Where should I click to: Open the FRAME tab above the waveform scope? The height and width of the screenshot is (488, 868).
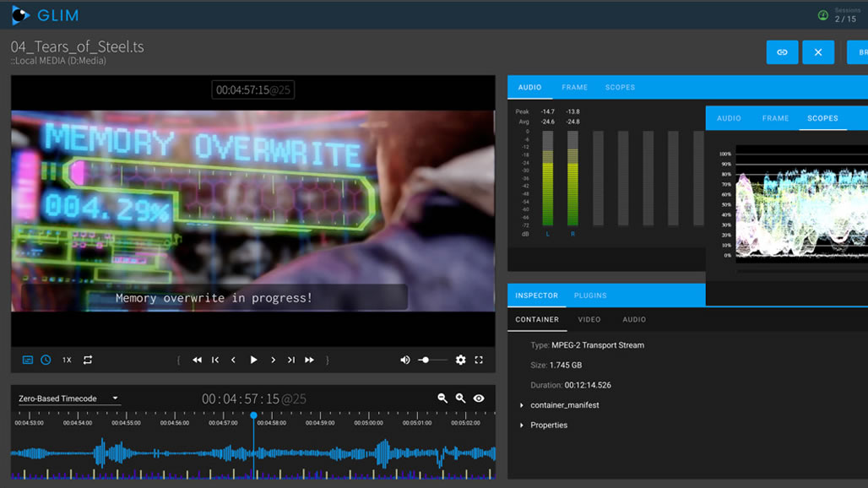[776, 118]
